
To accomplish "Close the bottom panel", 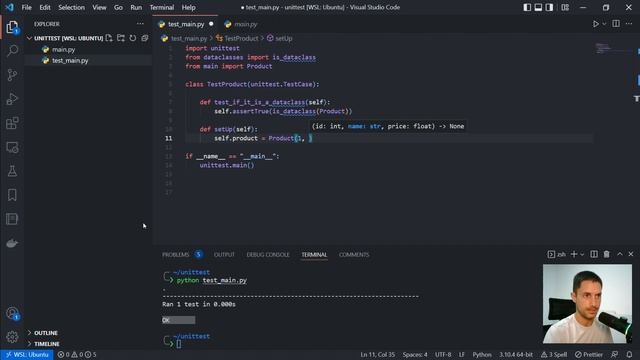I will pos(631,254).
